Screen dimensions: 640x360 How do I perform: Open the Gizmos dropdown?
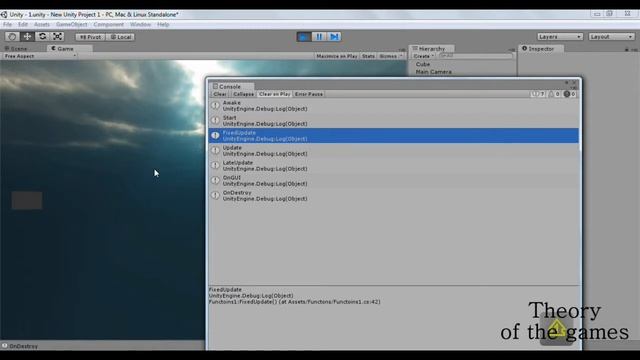[390, 56]
